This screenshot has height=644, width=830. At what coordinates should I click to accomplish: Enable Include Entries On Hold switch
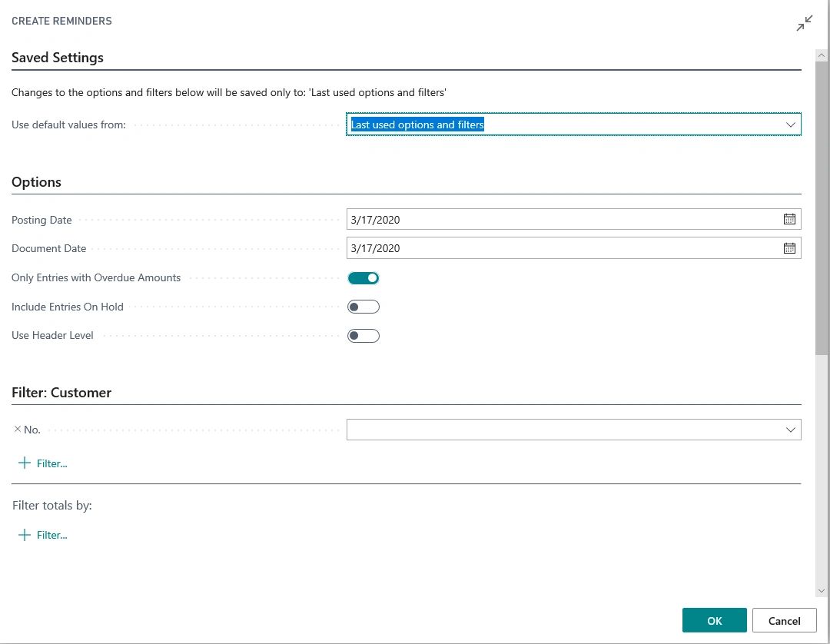364,307
